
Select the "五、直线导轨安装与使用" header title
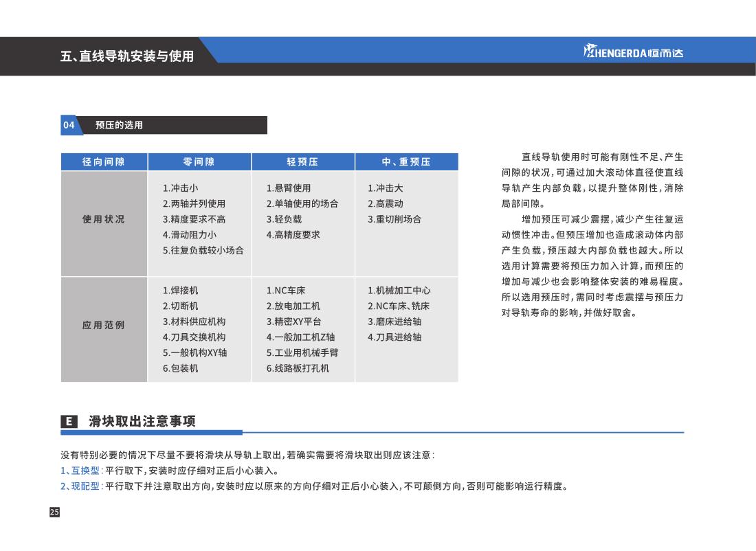tap(127, 56)
